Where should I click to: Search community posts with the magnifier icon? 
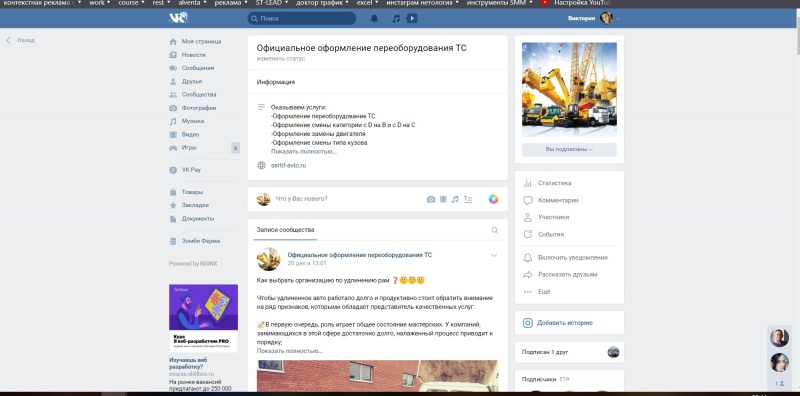494,230
